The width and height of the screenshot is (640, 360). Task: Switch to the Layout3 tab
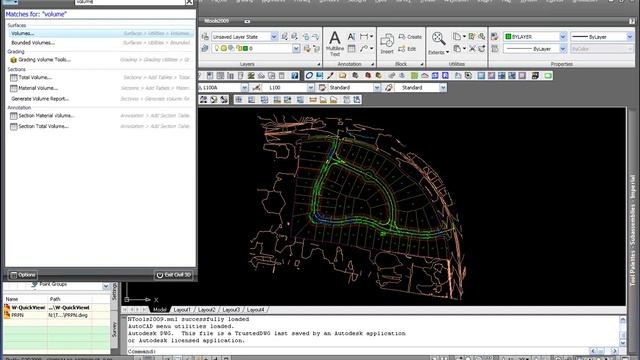click(x=231, y=310)
